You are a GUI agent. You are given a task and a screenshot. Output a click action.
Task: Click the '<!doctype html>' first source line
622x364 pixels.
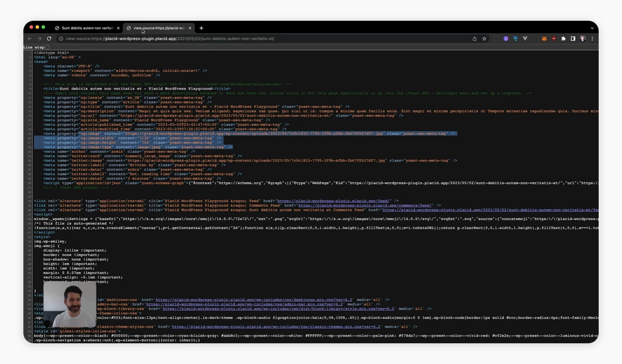tap(51, 53)
